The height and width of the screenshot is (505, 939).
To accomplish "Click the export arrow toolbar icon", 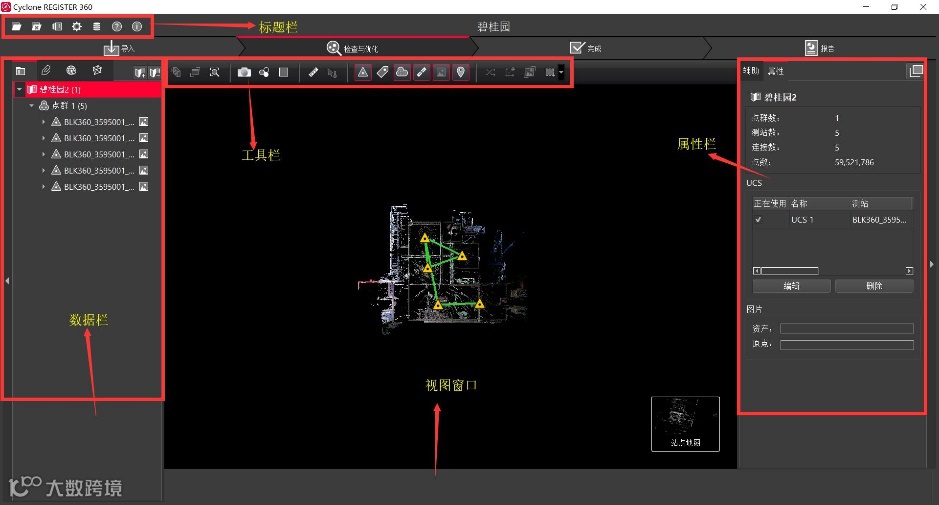I will tap(510, 72).
